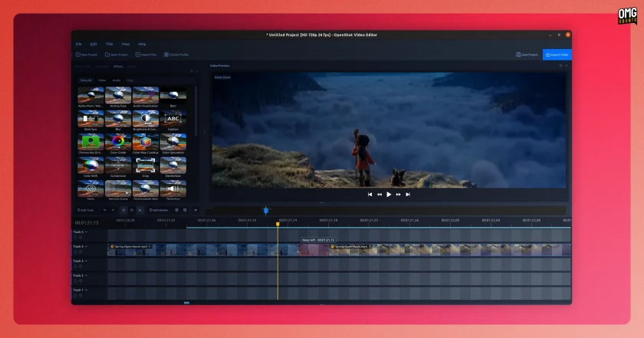The width and height of the screenshot is (644, 338).
Task: Click Import Files in toolbar
Action: click(x=146, y=54)
